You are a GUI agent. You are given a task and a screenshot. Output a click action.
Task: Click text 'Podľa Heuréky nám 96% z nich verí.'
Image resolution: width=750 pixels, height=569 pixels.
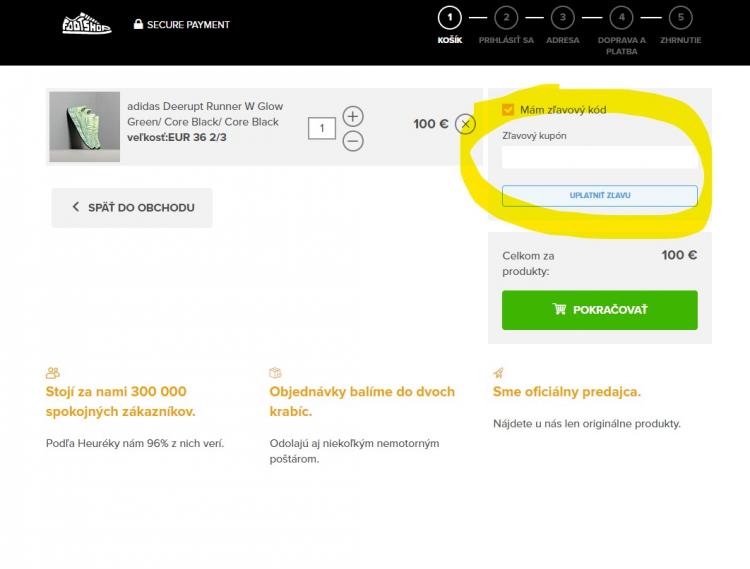[135, 443]
